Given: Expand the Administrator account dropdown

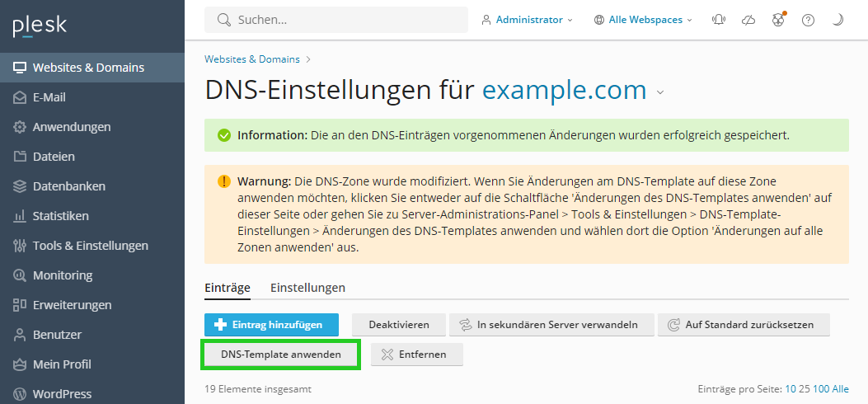Looking at the screenshot, I should click(x=527, y=20).
